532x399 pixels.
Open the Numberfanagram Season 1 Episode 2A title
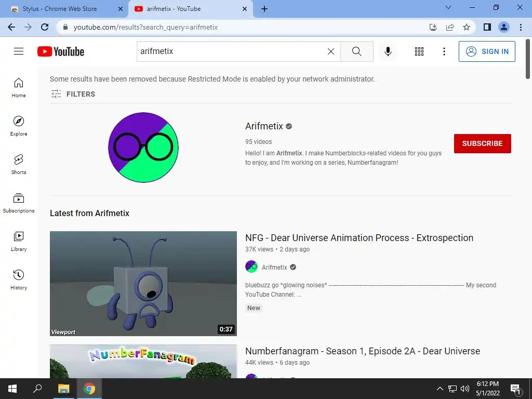tap(362, 351)
